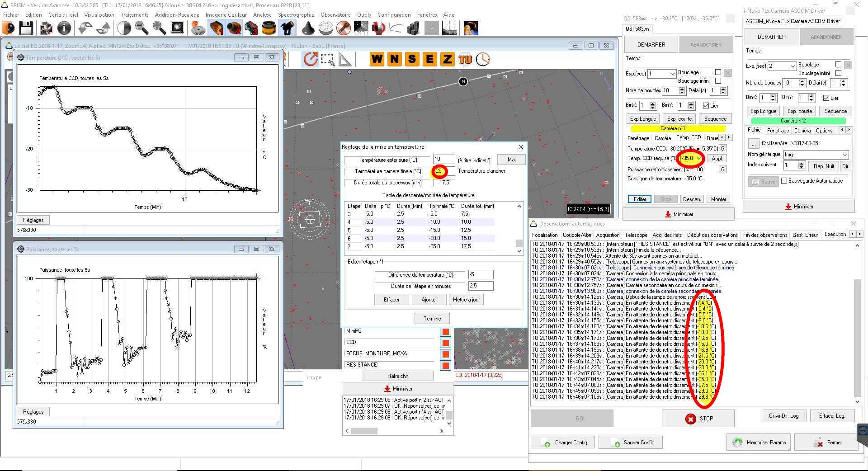Select the dashed rectangle selection tool
Viewport: 868px width, 471px height.
click(327, 59)
